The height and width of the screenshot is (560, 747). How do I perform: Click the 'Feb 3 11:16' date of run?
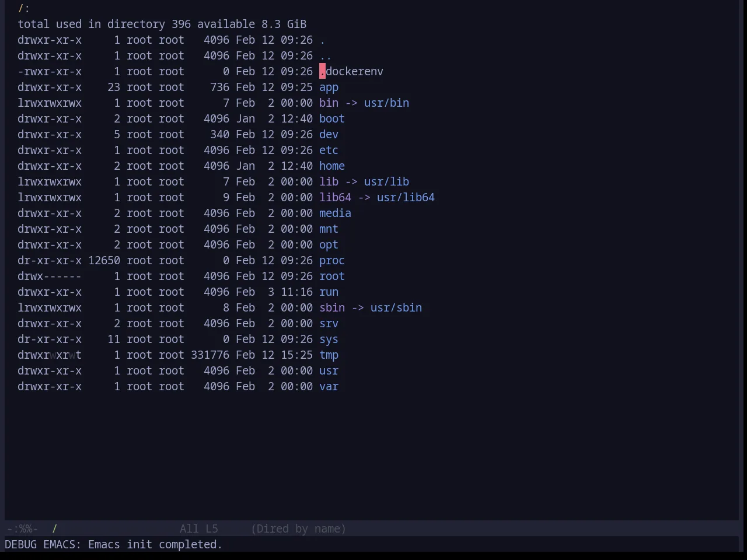(274, 292)
